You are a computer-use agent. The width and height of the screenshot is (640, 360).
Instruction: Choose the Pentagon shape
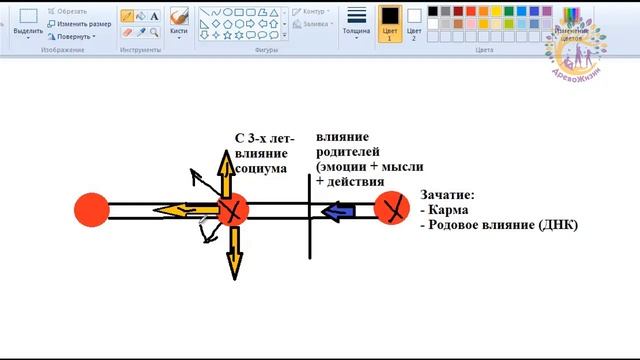tap(227, 24)
